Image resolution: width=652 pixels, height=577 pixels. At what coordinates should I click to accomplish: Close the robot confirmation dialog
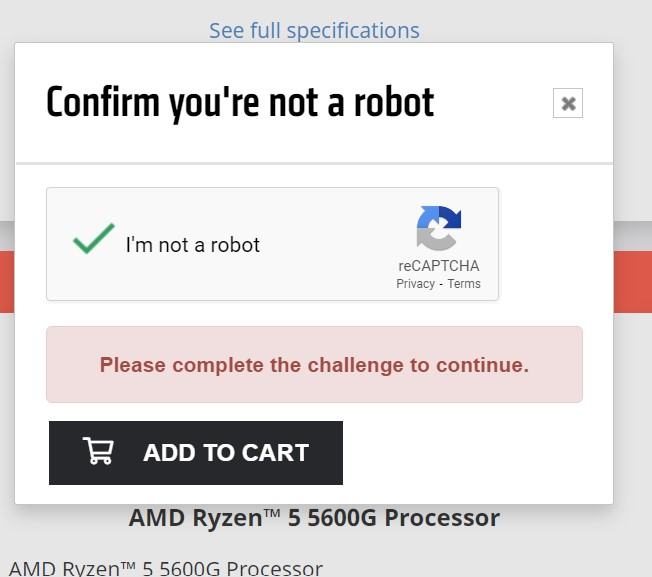(x=568, y=103)
